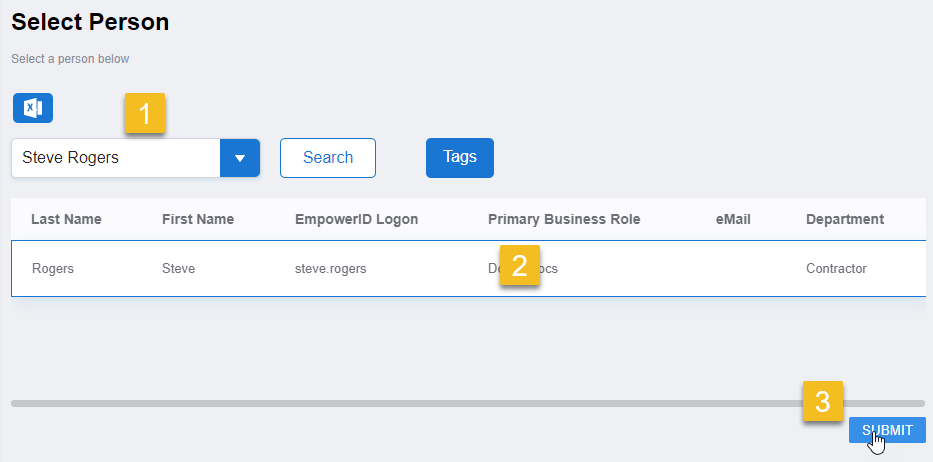Screen dimensions: 933x462
Task: Select the Rogers last name cell
Action: point(53,268)
